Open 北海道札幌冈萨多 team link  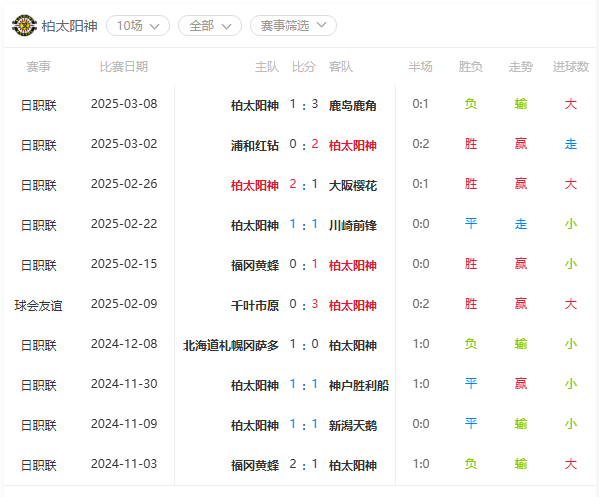[x=231, y=345]
